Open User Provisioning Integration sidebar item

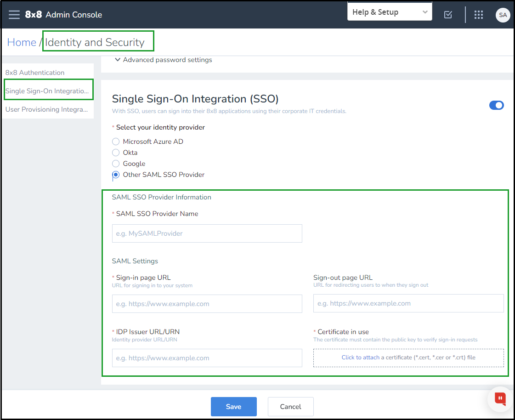[x=47, y=109]
